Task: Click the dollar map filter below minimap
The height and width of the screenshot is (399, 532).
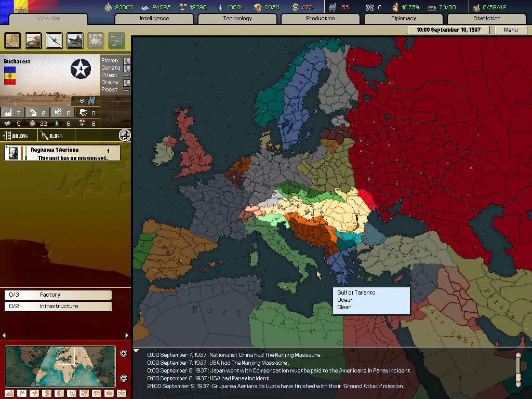Action: click(47, 393)
